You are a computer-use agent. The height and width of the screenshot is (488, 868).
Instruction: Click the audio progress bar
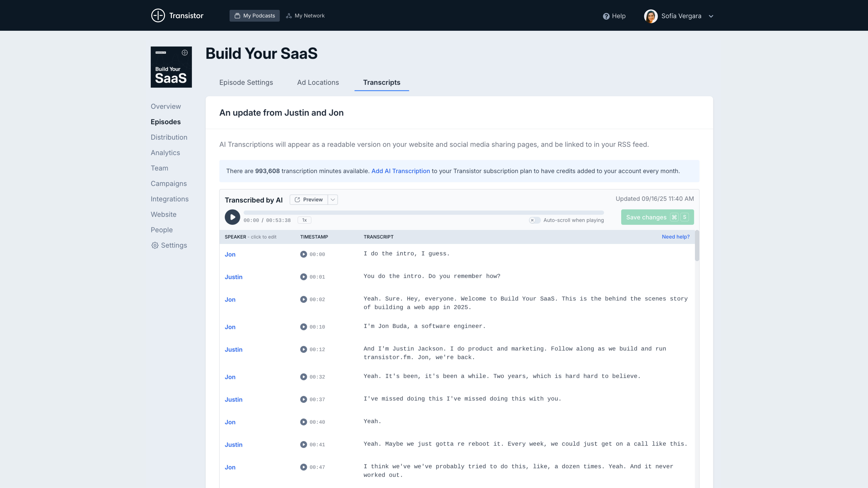[424, 213]
